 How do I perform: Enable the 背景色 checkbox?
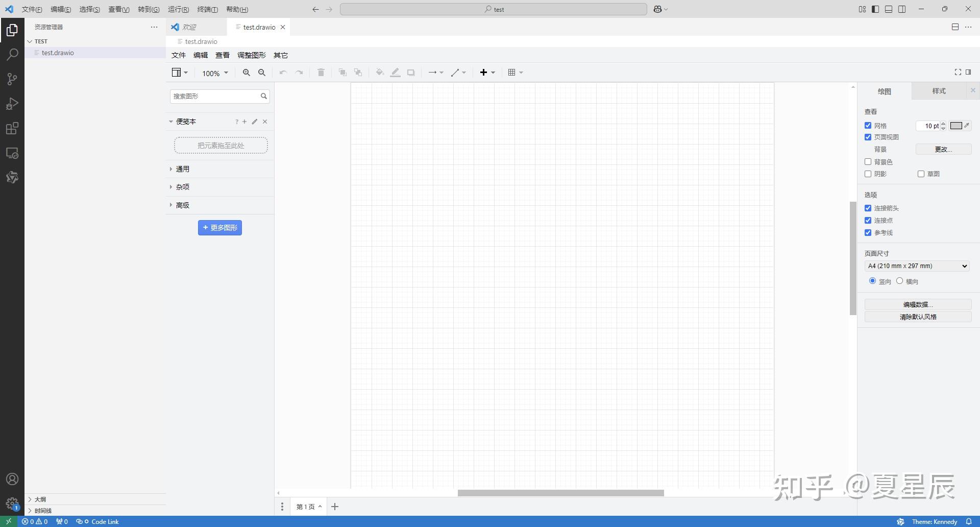coord(868,161)
